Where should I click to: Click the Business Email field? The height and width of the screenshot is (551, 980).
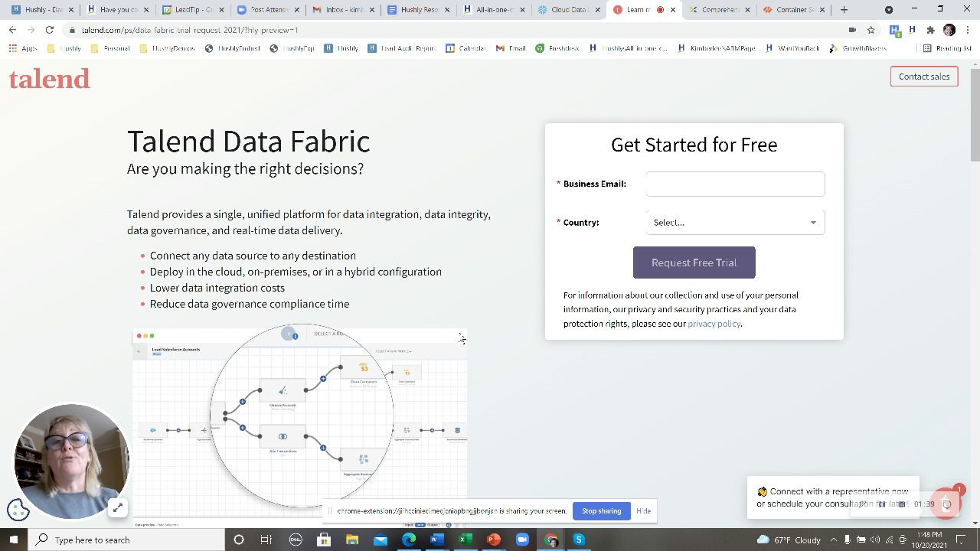(735, 184)
